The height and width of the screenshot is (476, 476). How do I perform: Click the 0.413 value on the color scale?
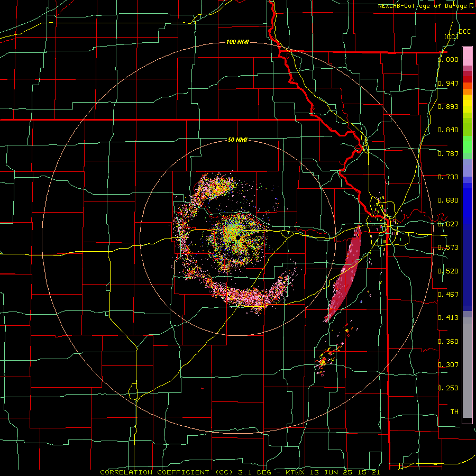tap(448, 317)
